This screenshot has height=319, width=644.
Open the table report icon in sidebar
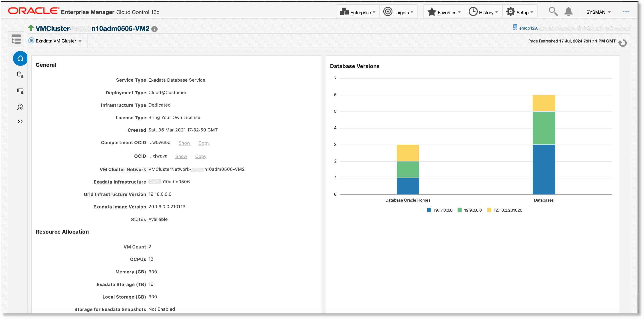pyautogui.click(x=20, y=91)
